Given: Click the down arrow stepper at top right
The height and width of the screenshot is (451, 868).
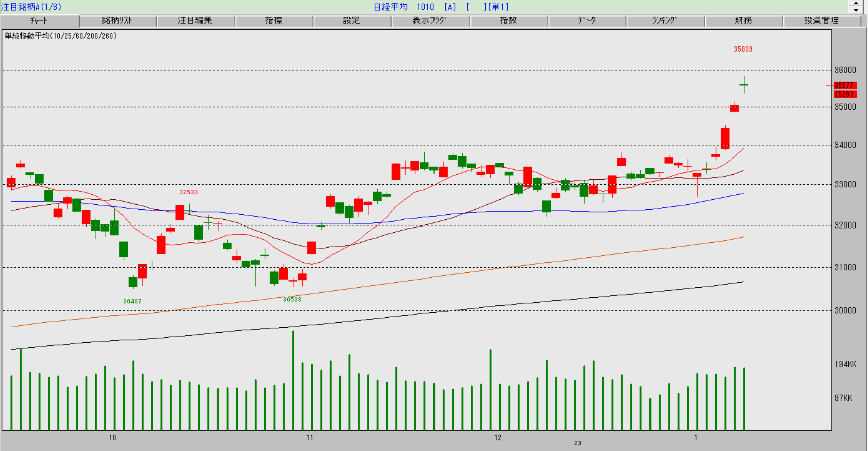Looking at the screenshot, I should pyautogui.click(x=856, y=10).
